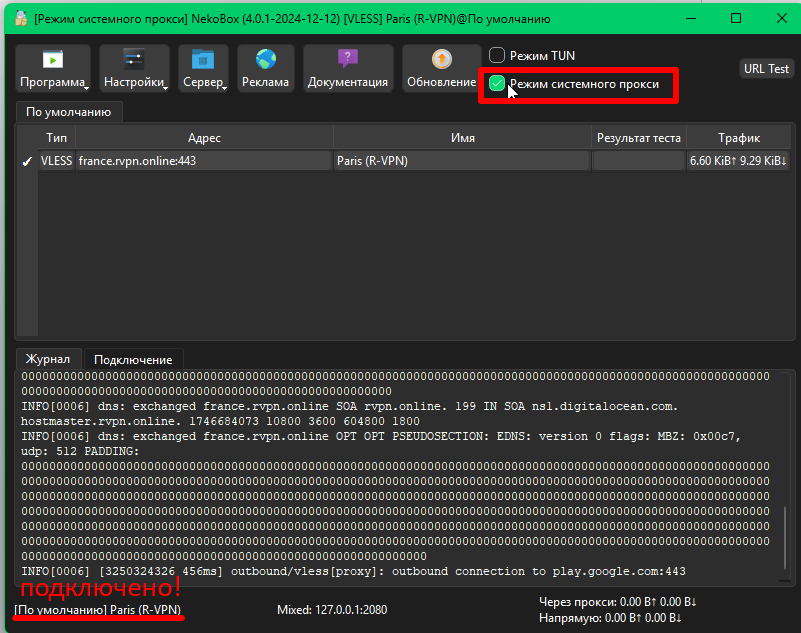Enable the Режим TUN checkbox
The height and width of the screenshot is (633, 801).
[x=497, y=56]
